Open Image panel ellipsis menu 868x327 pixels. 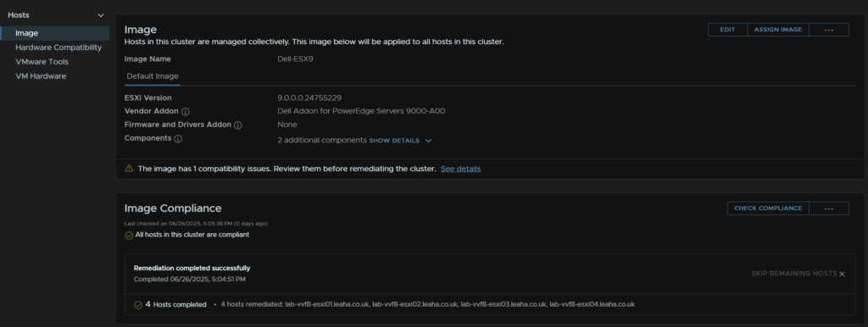(829, 30)
